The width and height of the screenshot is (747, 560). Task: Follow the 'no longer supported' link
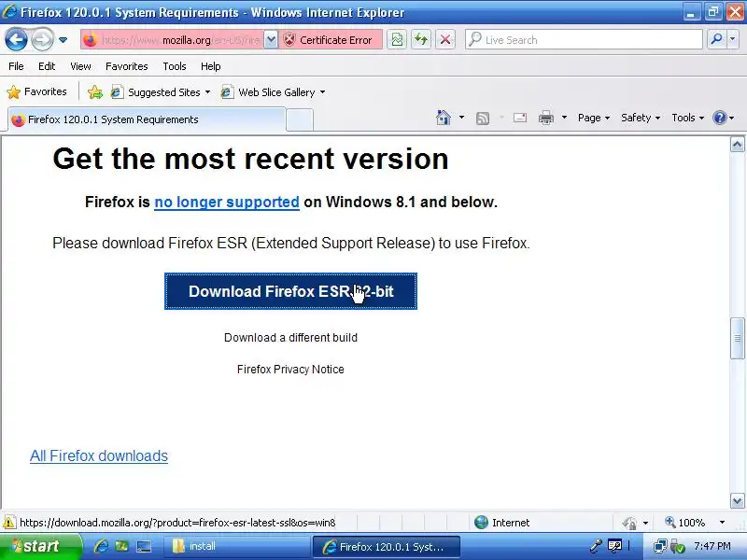227,203
